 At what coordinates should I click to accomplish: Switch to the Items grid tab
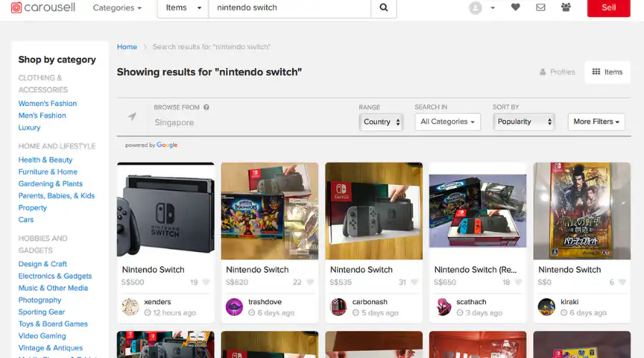point(608,72)
